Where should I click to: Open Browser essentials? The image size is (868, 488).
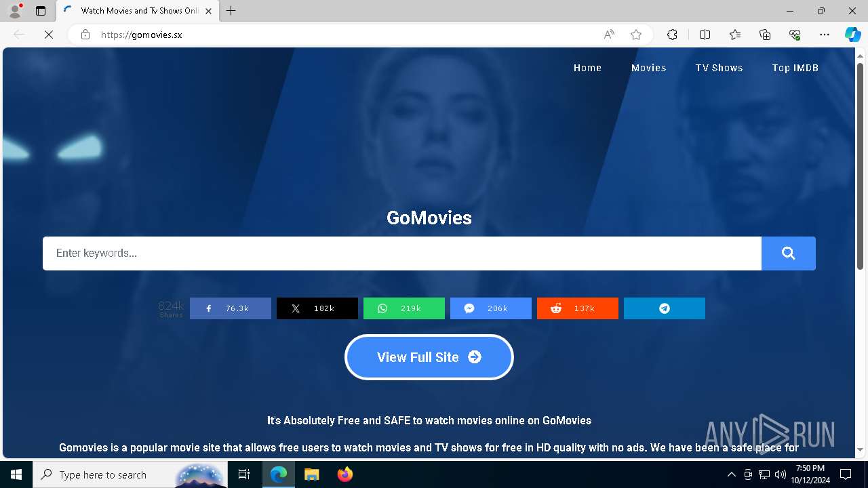(x=795, y=35)
